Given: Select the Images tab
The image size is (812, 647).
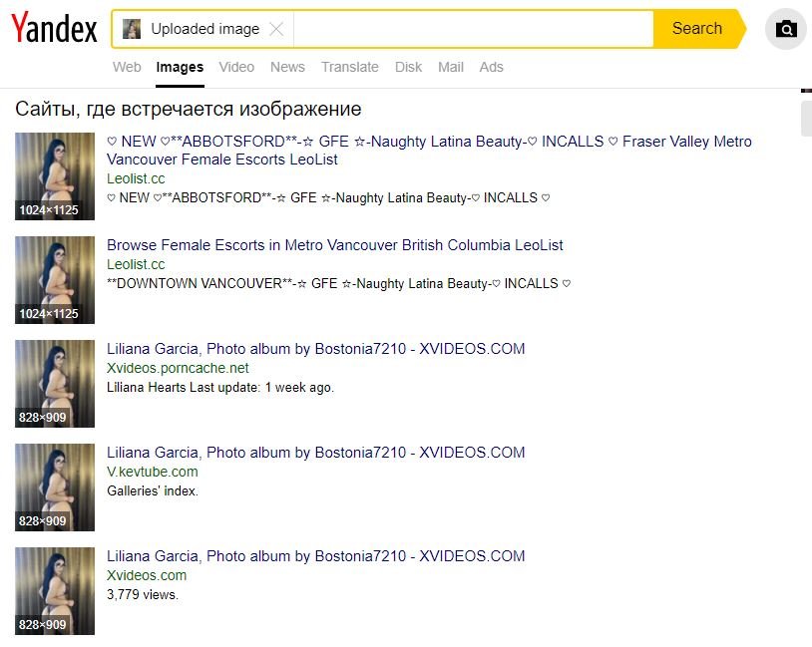Looking at the screenshot, I should [180, 67].
